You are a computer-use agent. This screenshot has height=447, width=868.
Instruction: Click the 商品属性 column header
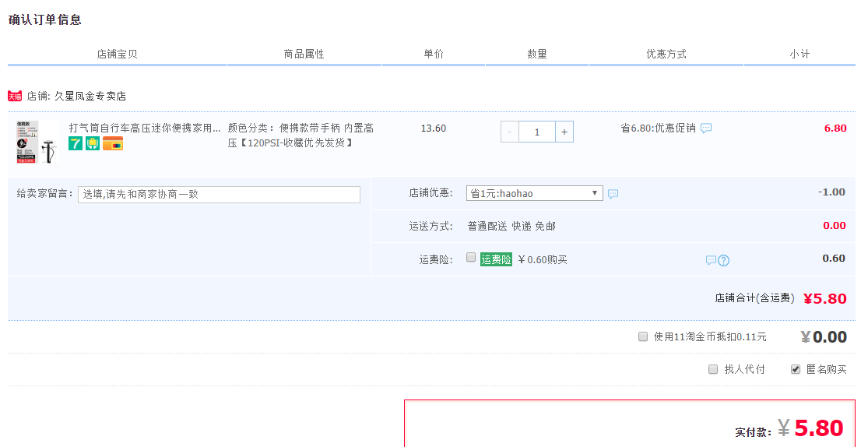[304, 55]
